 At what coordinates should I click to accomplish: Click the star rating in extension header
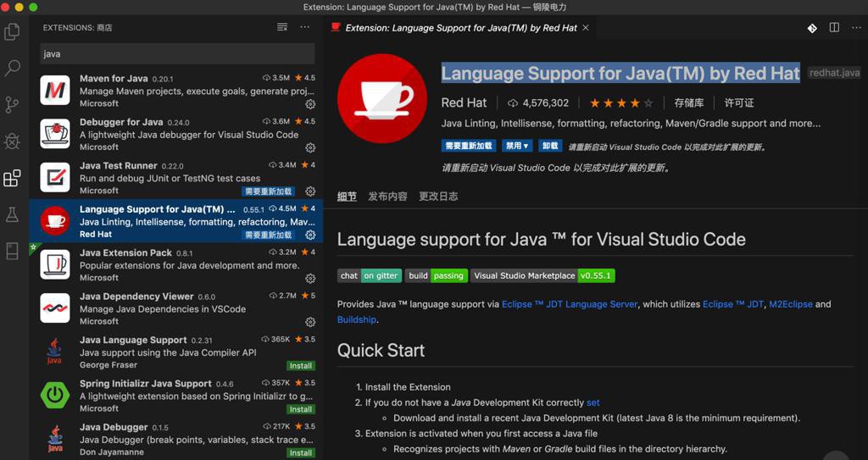click(x=621, y=103)
